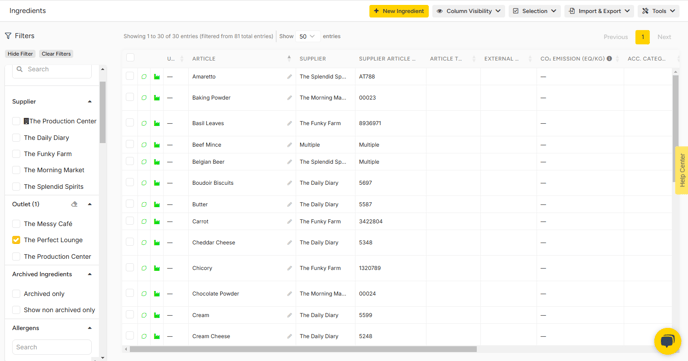Click the pencil edit icon for Cheddar Cheese
Viewport: 688px width, 361px height.
pos(289,243)
